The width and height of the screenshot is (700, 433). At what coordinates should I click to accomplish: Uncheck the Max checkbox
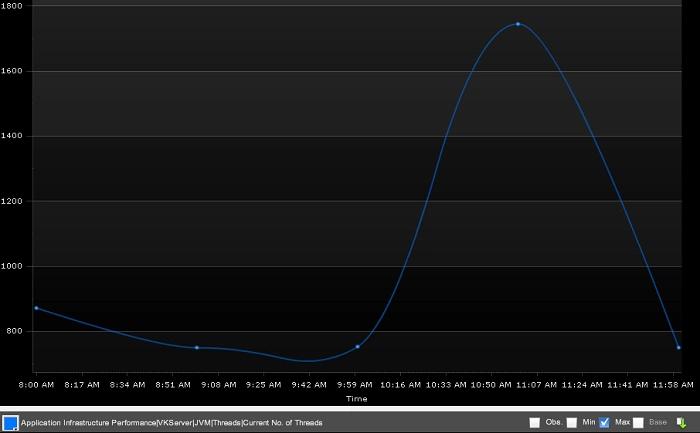click(605, 423)
